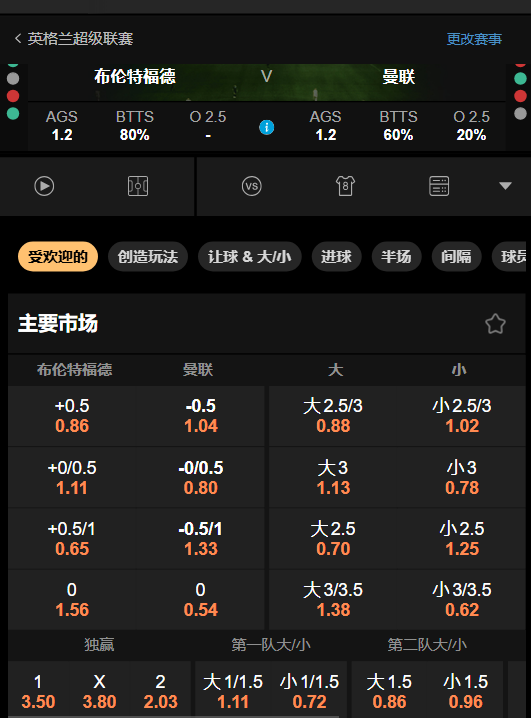Click the 独赢 market label
Image resolution: width=531 pixels, height=718 pixels.
pos(99,645)
